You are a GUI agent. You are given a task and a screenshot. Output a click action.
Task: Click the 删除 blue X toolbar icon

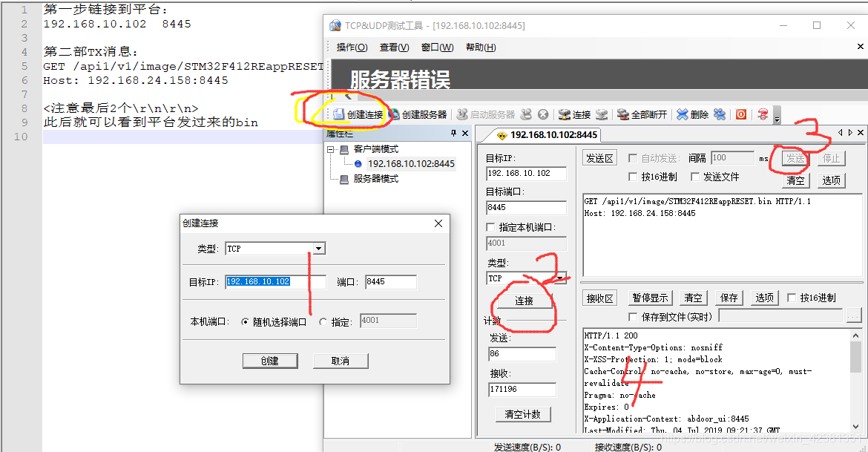pyautogui.click(x=683, y=114)
